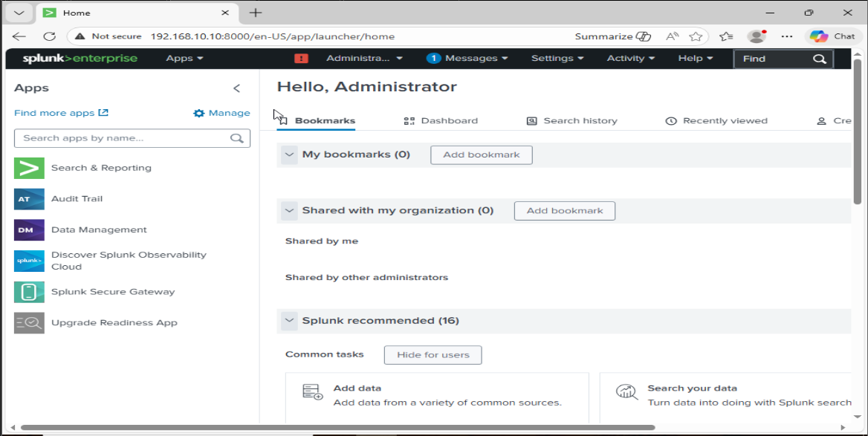Screen dimensions: 868x436
Task: Click the red alert icon in top bar
Action: pyautogui.click(x=300, y=57)
